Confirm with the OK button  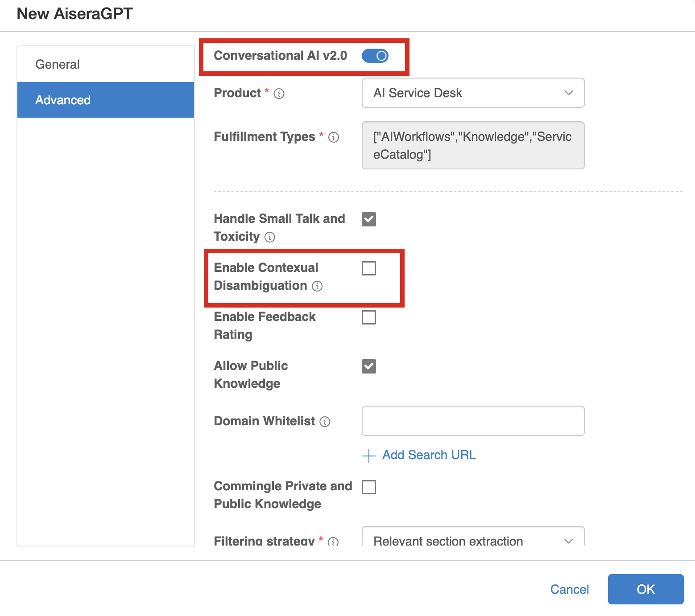pyautogui.click(x=645, y=589)
